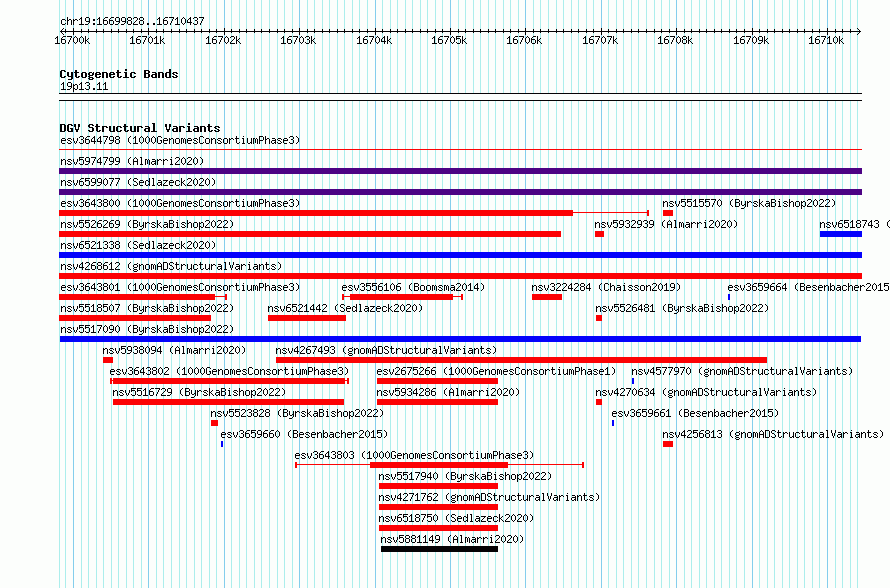The image size is (890, 588).
Task: Click the 16705k ruler tick label
Action: pos(449,40)
